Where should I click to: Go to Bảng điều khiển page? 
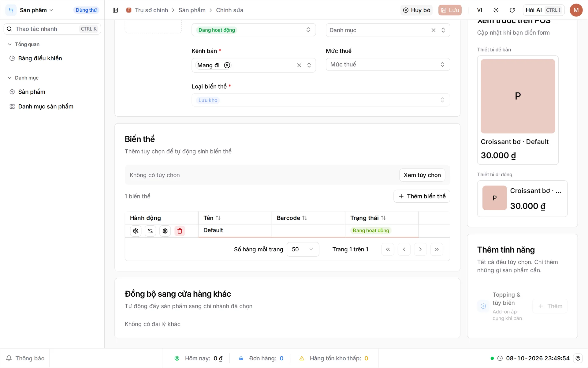tap(40, 58)
